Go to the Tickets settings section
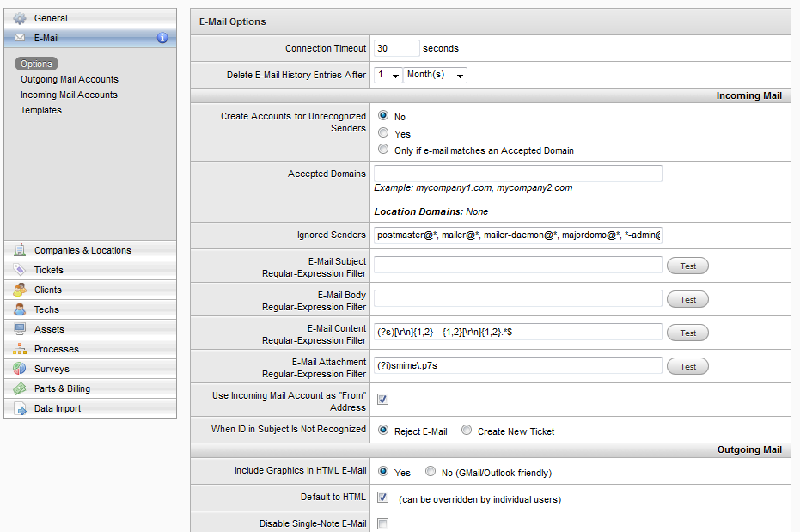The image size is (800, 532). pos(90,270)
